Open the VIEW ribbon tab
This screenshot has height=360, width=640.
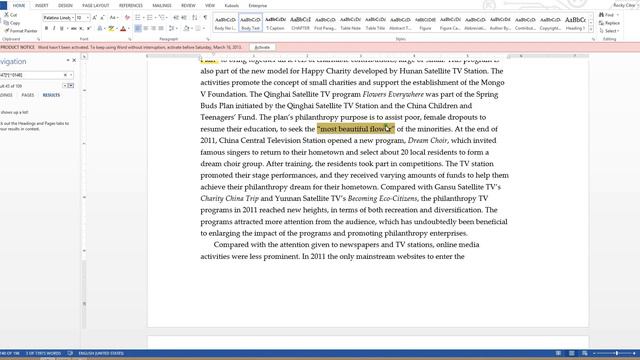pyautogui.click(x=210, y=6)
